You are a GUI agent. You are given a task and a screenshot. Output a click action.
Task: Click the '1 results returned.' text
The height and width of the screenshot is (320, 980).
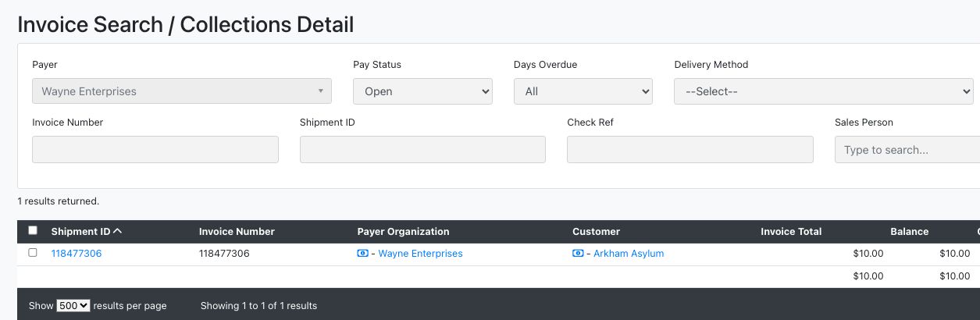(59, 201)
